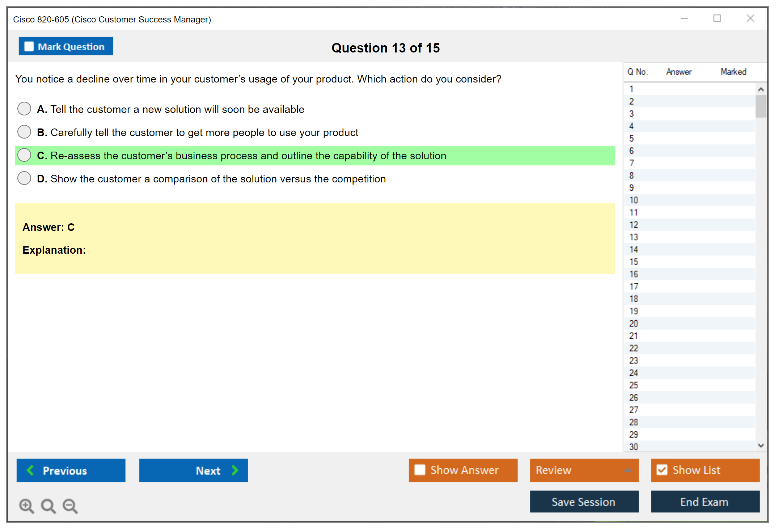Select question 20 in the list
The height and width of the screenshot is (532, 778).
633,324
